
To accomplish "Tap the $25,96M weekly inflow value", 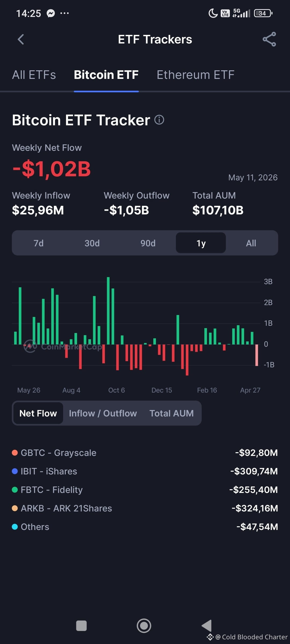I will (x=38, y=210).
